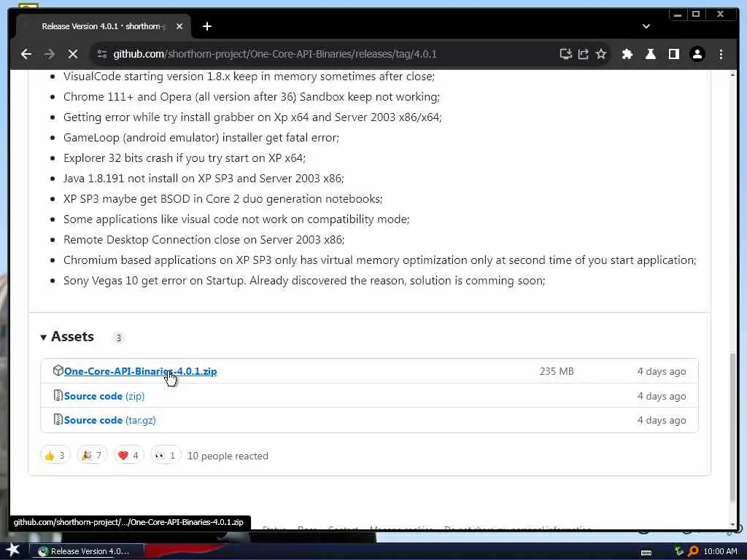The height and width of the screenshot is (560, 747).
Task: Click the eyes reaction with 1
Action: pyautogui.click(x=166, y=456)
